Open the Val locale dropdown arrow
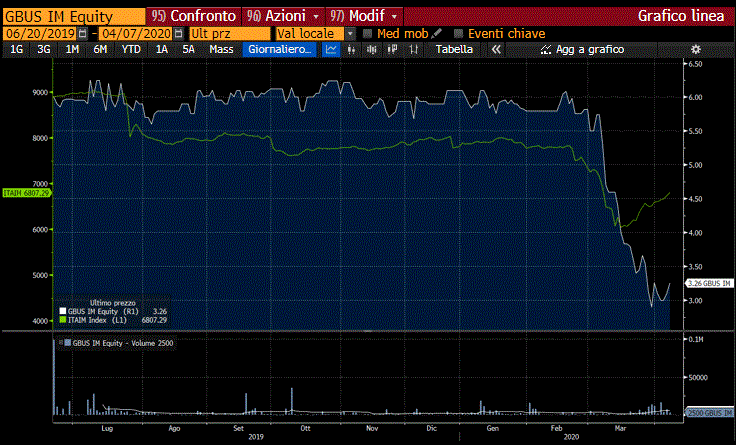The image size is (736, 445). tap(350, 34)
